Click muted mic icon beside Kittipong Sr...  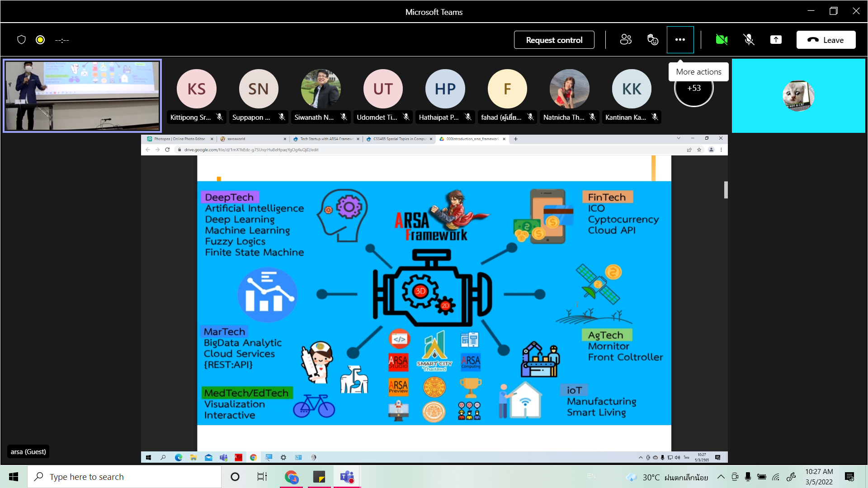tap(219, 117)
